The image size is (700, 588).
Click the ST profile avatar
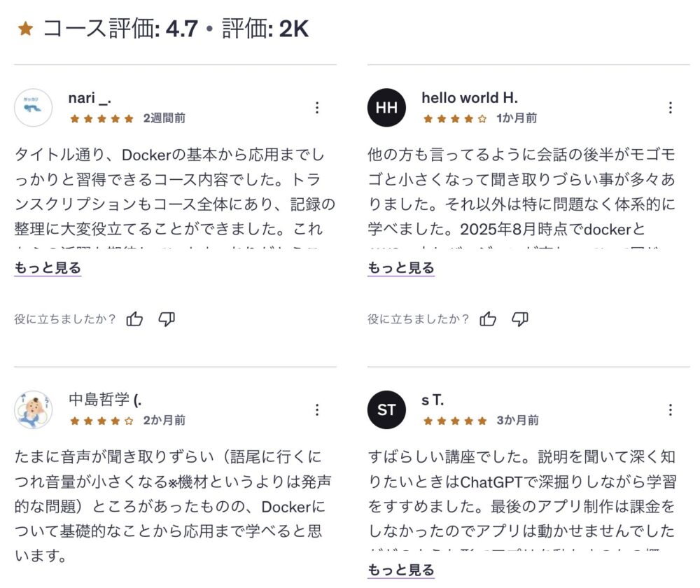386,409
